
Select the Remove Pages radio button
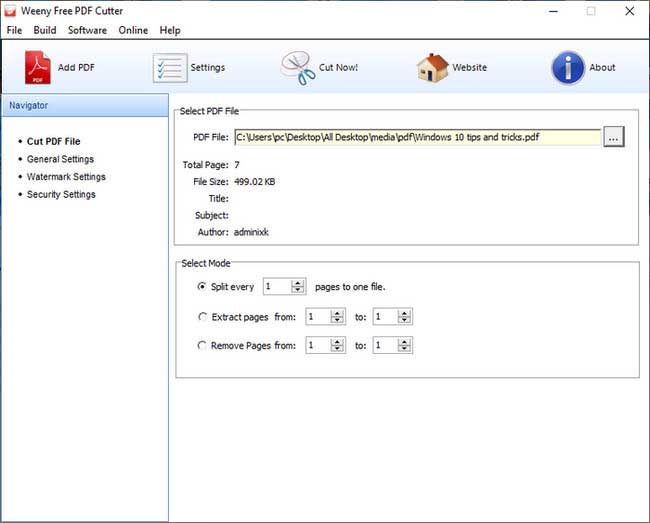[202, 345]
